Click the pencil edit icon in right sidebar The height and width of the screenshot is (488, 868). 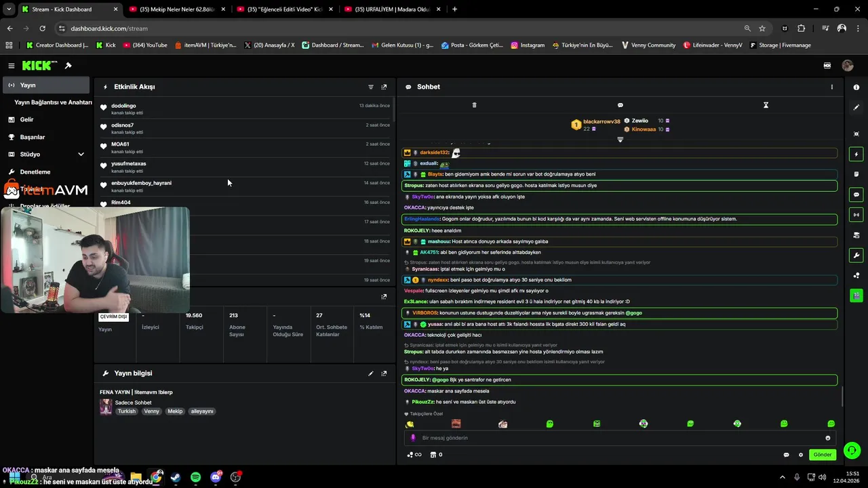(856, 107)
